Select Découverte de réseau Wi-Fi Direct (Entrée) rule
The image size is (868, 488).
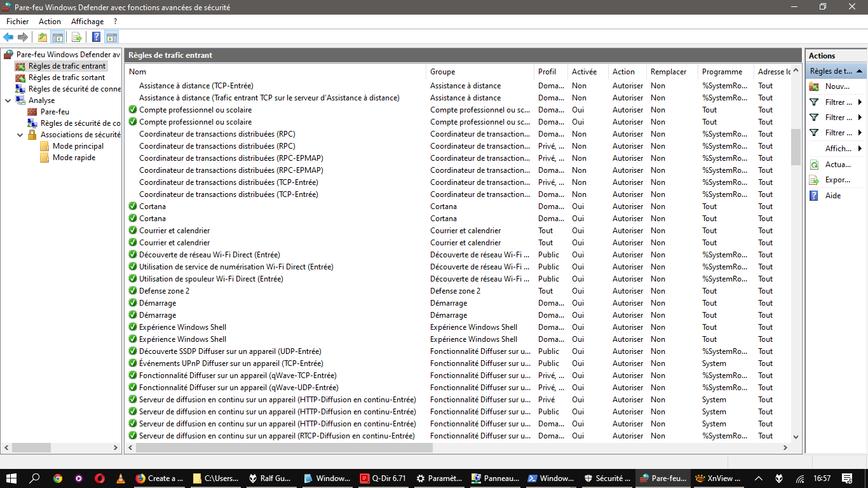pos(210,255)
